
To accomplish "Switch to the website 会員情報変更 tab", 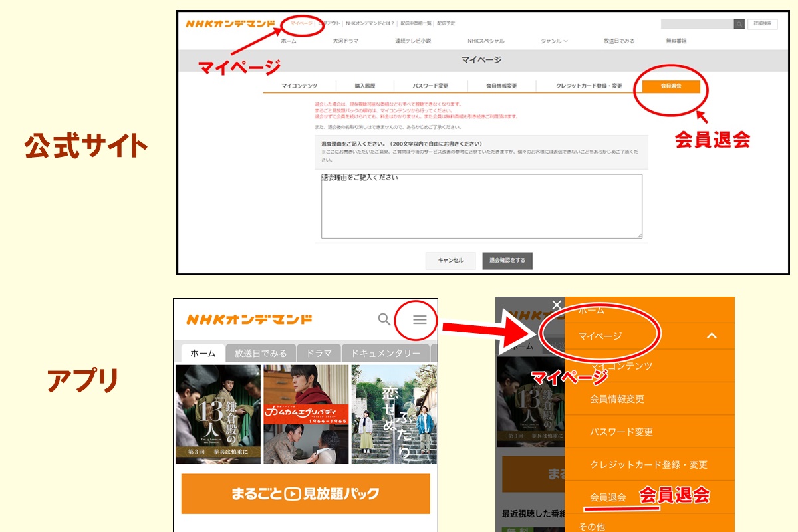I will click(501, 86).
